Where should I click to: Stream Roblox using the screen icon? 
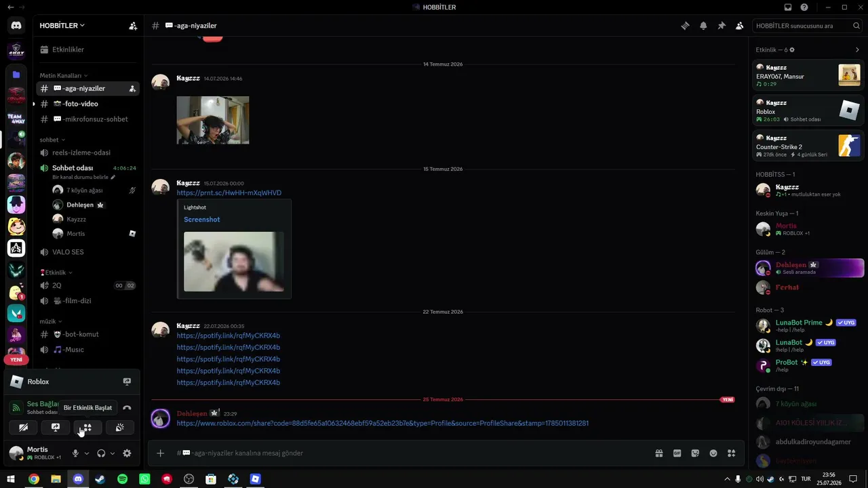127,382
